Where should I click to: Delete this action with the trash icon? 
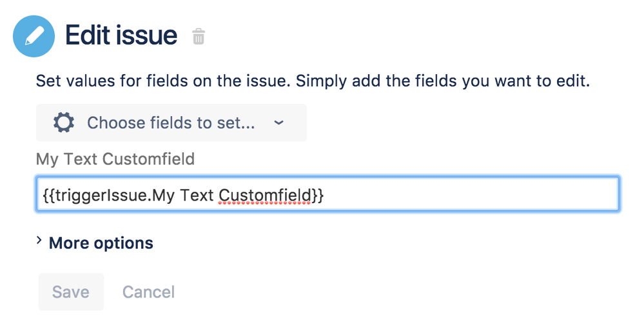point(199,37)
